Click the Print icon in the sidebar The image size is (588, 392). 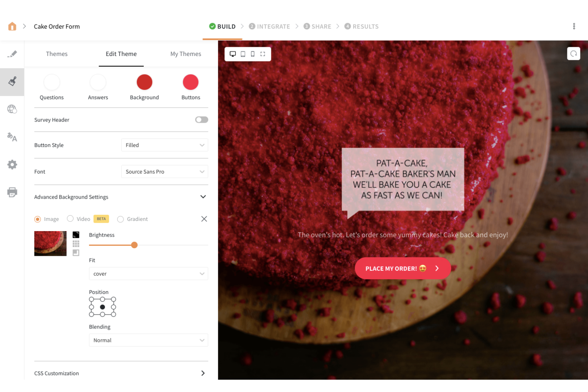click(x=12, y=192)
